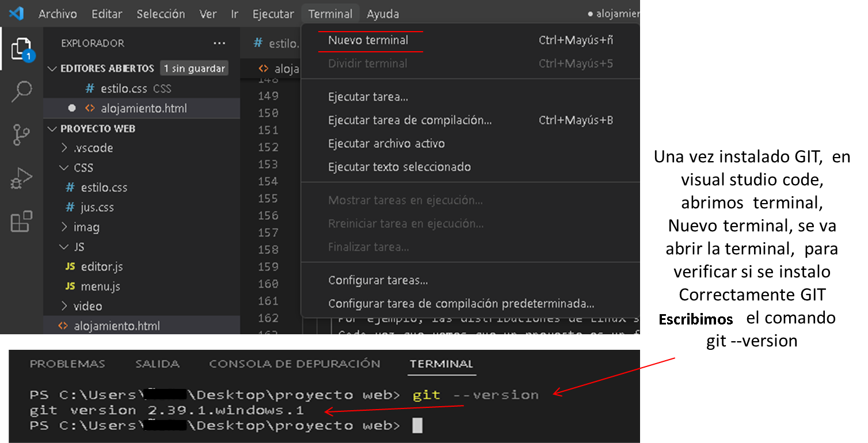The height and width of the screenshot is (443, 868).
Task: Open the Ver menu
Action: (x=208, y=14)
